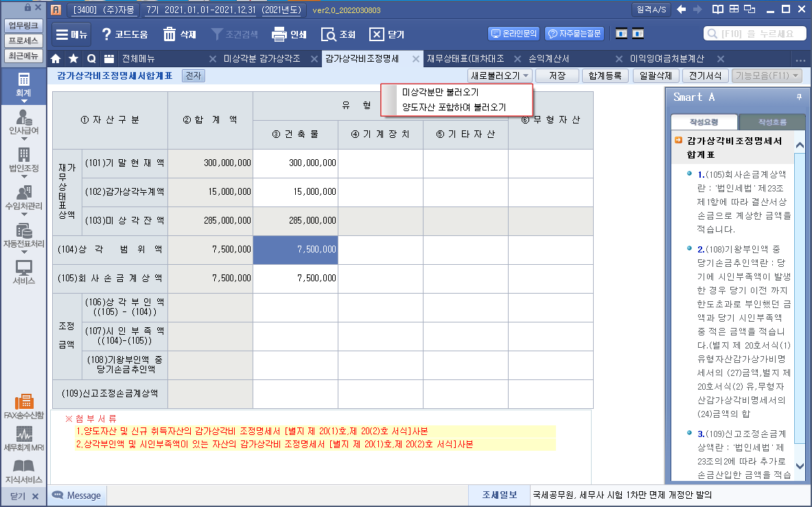The width and height of the screenshot is (812, 507).
Task: Click the 합계등록 button
Action: tap(605, 75)
